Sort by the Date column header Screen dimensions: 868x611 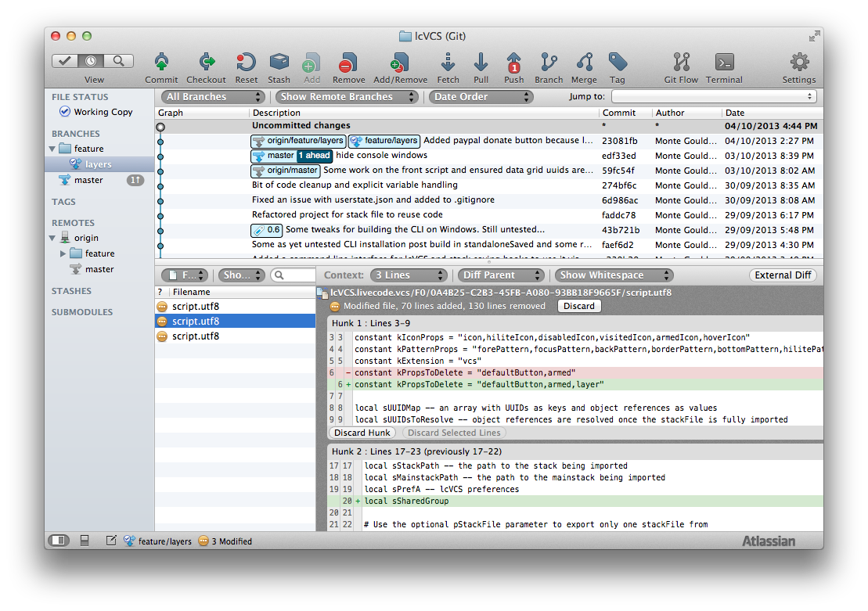coord(773,113)
